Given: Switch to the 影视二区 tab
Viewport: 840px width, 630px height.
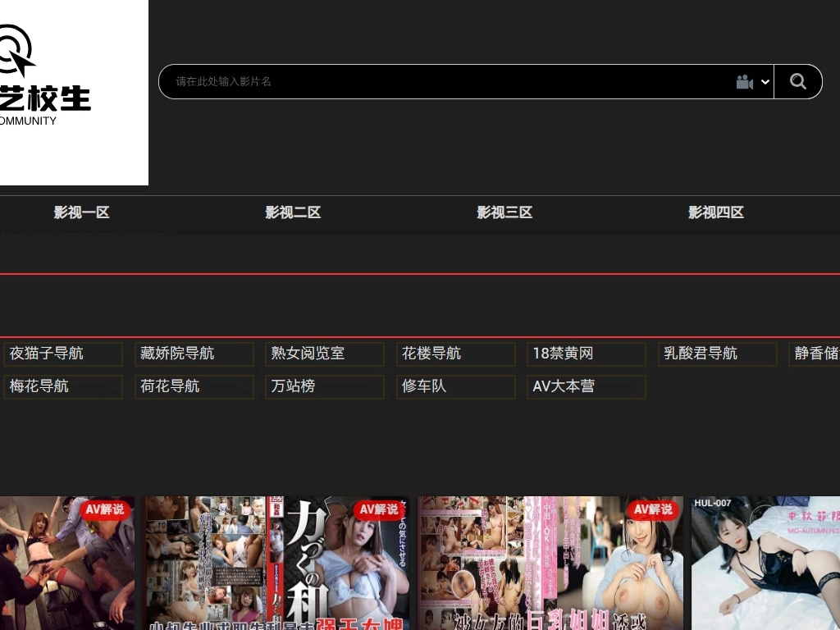Looking at the screenshot, I should pos(293,212).
